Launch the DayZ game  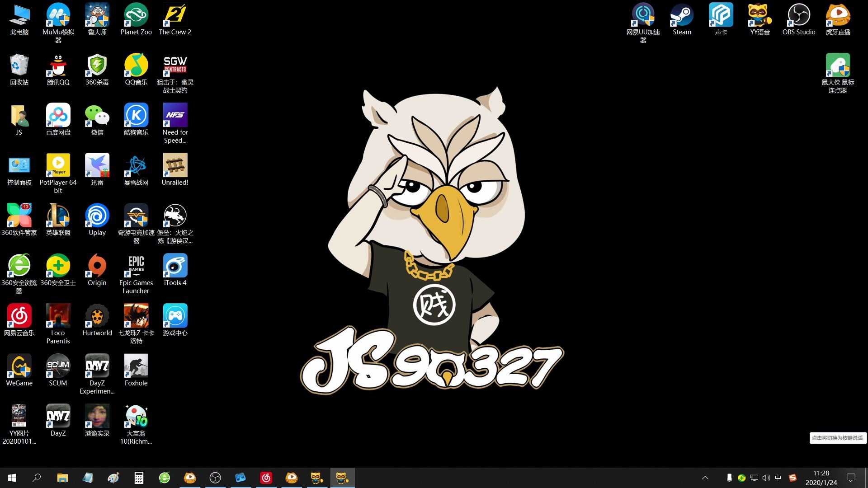click(58, 416)
